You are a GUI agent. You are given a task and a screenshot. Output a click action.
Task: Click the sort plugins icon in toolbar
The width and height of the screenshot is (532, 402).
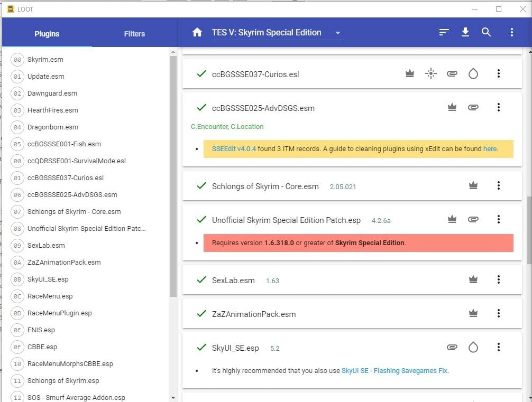tap(444, 33)
